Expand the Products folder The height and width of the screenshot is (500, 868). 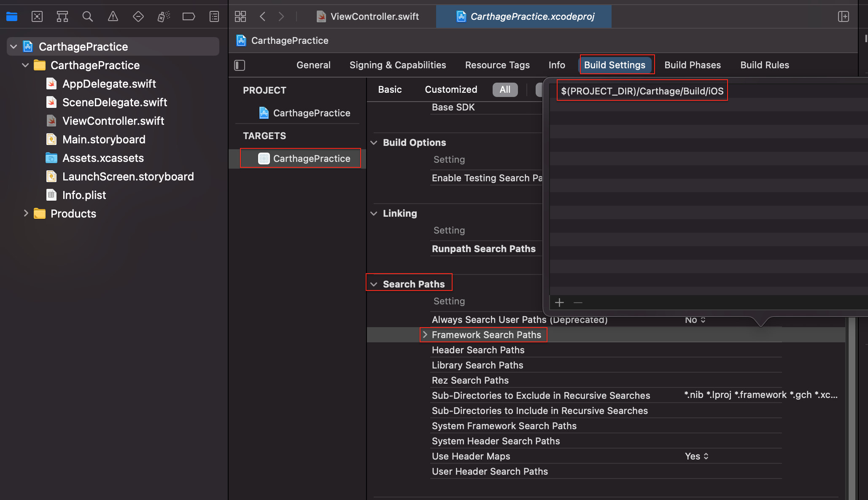click(26, 213)
